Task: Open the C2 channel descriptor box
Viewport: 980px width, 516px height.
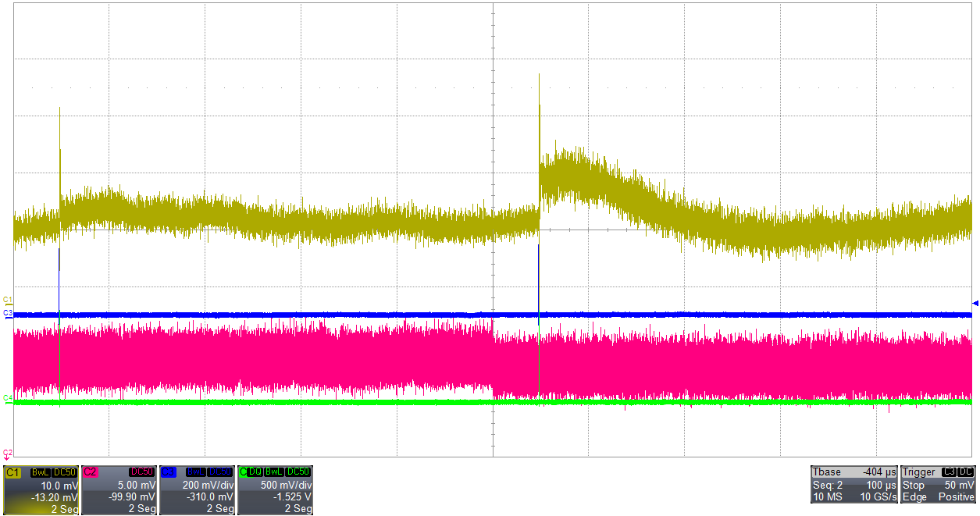Action: (x=119, y=490)
